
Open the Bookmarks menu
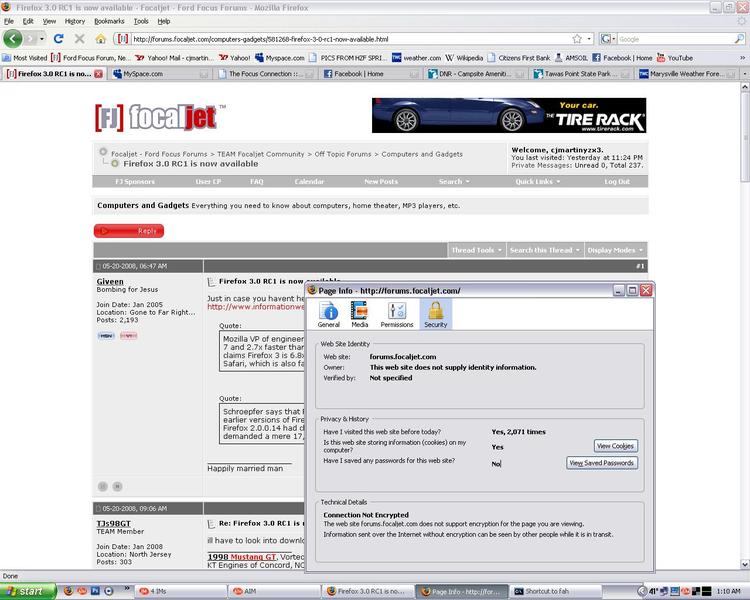click(x=109, y=21)
